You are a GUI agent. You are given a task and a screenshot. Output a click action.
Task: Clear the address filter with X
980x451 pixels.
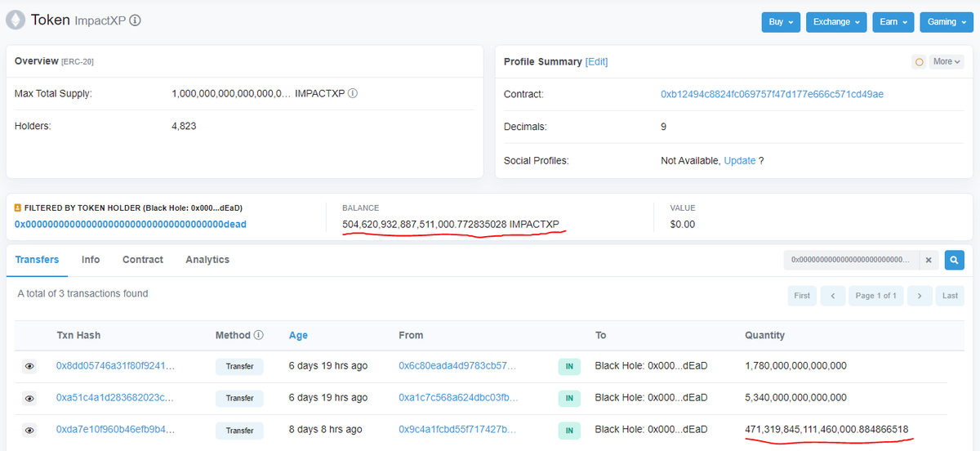(x=929, y=260)
